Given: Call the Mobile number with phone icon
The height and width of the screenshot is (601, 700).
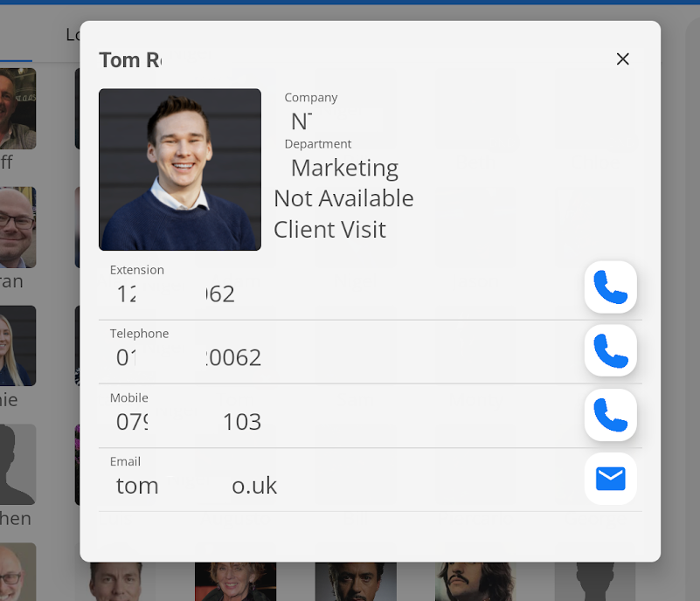Looking at the screenshot, I should 610,415.
